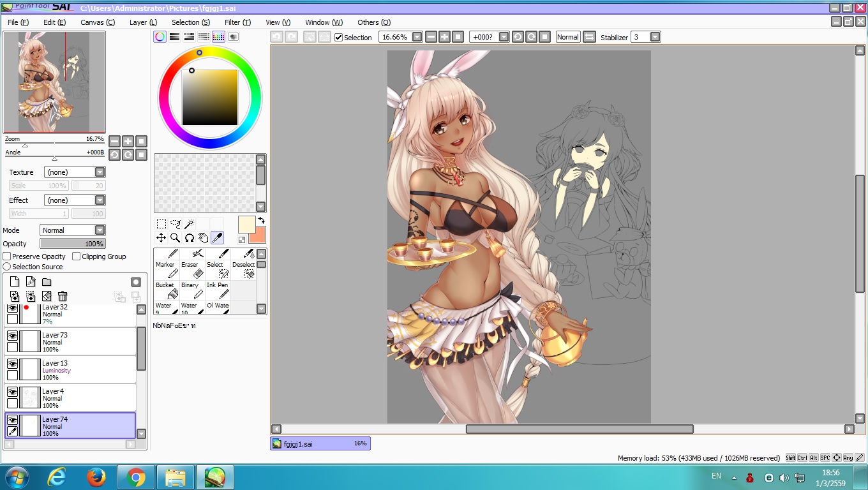Toggle the Selection checkbox in toolbar
This screenshot has height=490, width=868.
click(339, 38)
